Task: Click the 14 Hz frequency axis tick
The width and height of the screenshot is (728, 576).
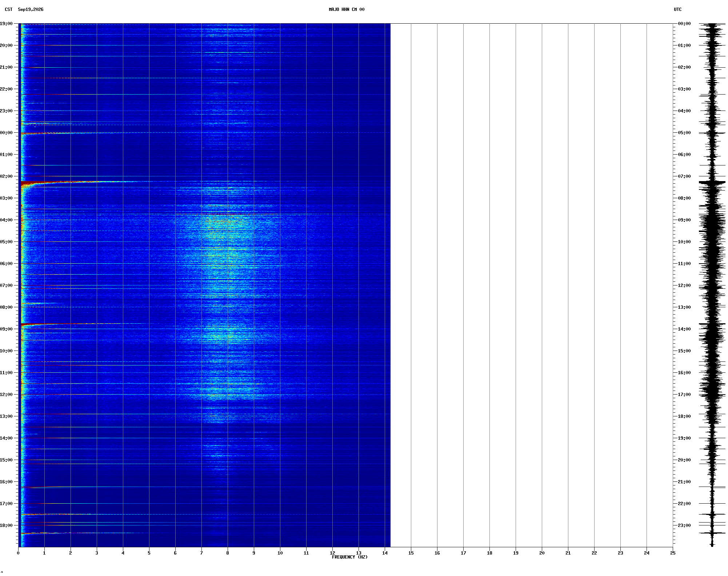Action: (x=385, y=553)
